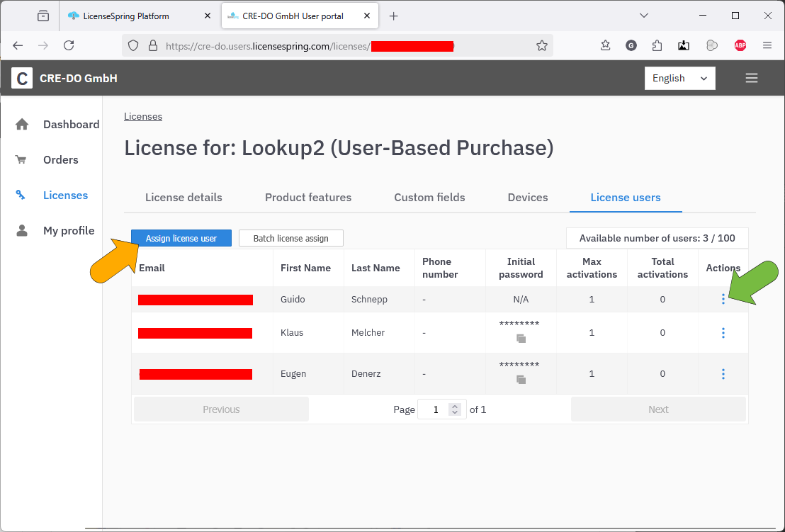
Task: Open actions menu for Eugen Denerz
Action: point(723,374)
